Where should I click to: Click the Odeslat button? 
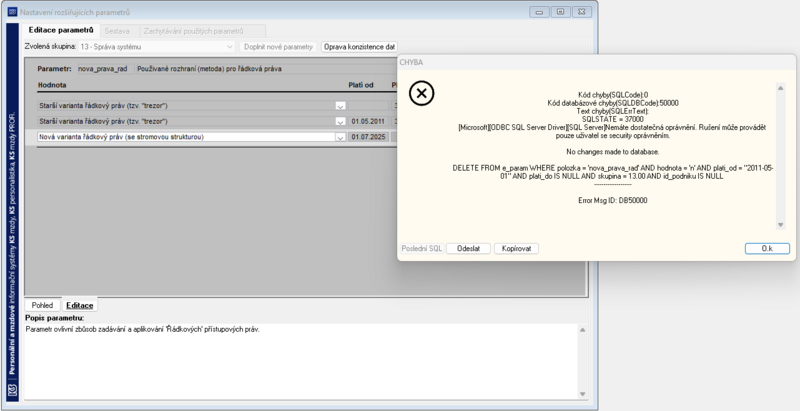pos(468,248)
